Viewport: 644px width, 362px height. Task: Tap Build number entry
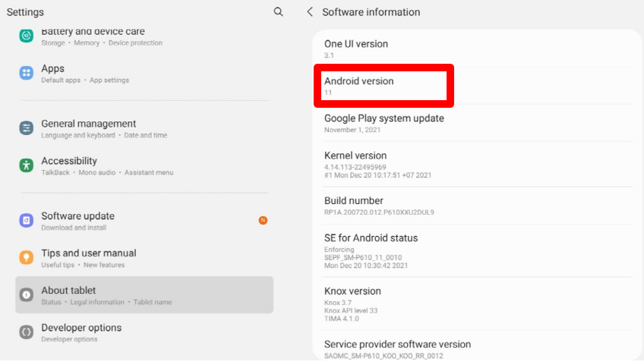471,206
